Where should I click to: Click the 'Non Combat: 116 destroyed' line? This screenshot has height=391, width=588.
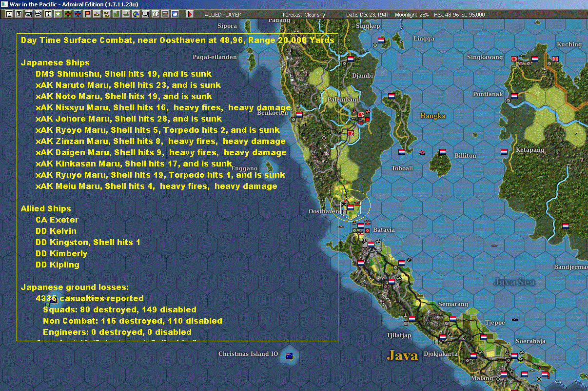(x=132, y=321)
